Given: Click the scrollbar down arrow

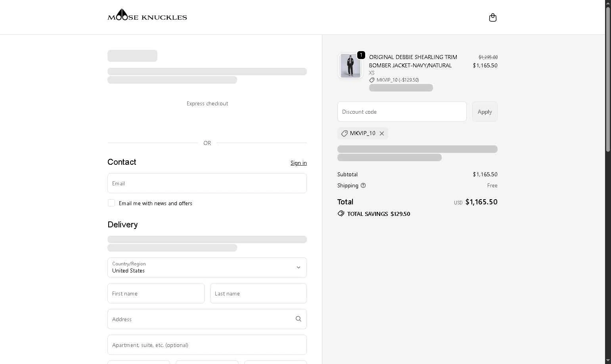Looking at the screenshot, I should [608, 360].
